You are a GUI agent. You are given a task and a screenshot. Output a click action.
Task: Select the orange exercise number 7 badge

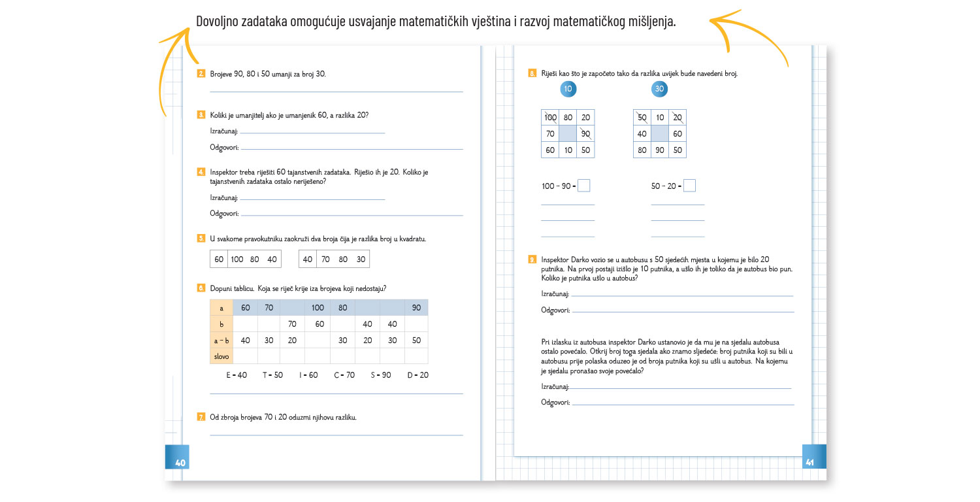201,416
